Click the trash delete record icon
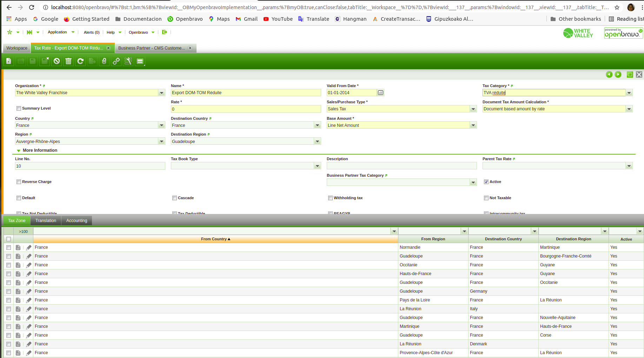This screenshot has width=644, height=358. [68, 61]
